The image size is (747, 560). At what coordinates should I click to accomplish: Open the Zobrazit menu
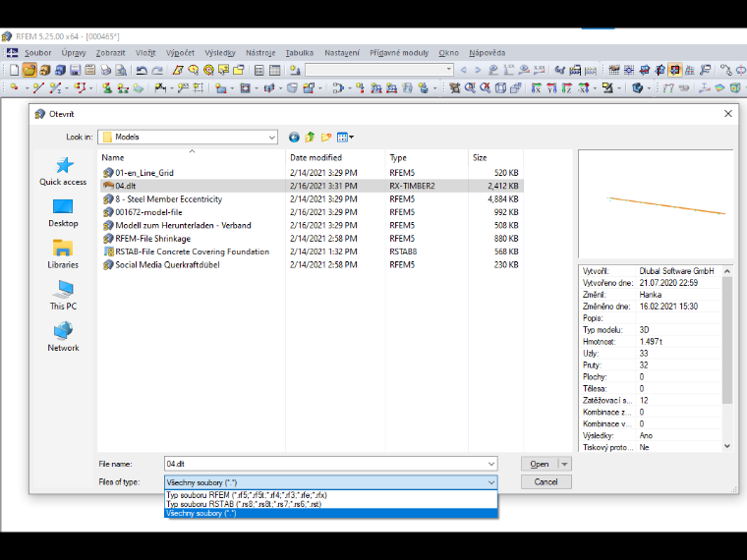point(110,53)
